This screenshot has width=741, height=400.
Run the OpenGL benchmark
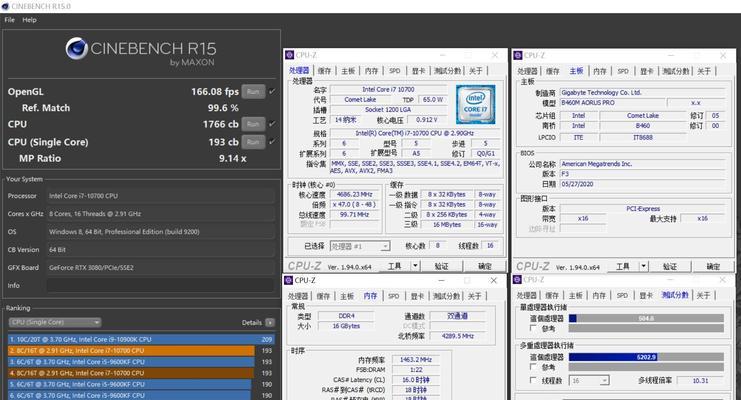pyautogui.click(x=253, y=91)
